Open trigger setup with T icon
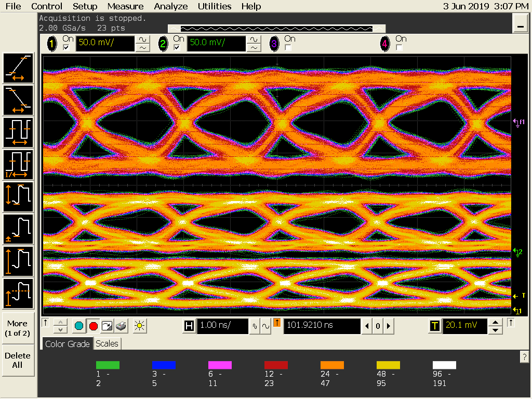Screen dimensions: 532x399 (435, 326)
